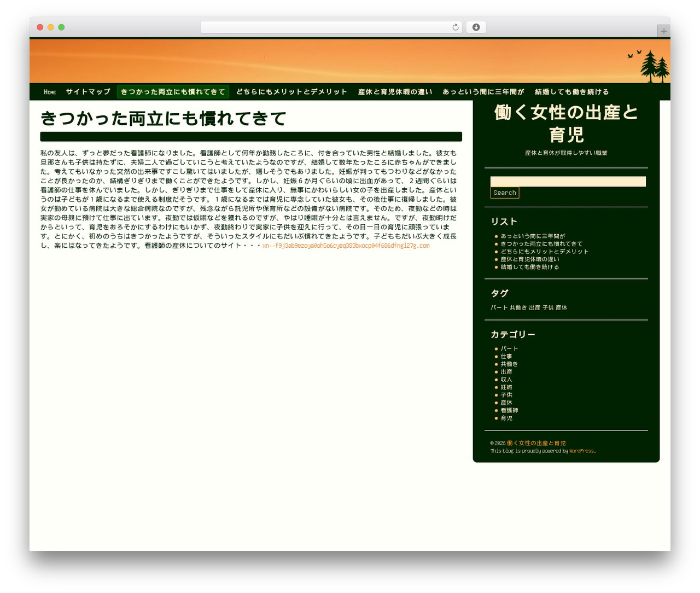700x593 pixels.
Task: Open the 収入 category
Action: pyautogui.click(x=506, y=379)
